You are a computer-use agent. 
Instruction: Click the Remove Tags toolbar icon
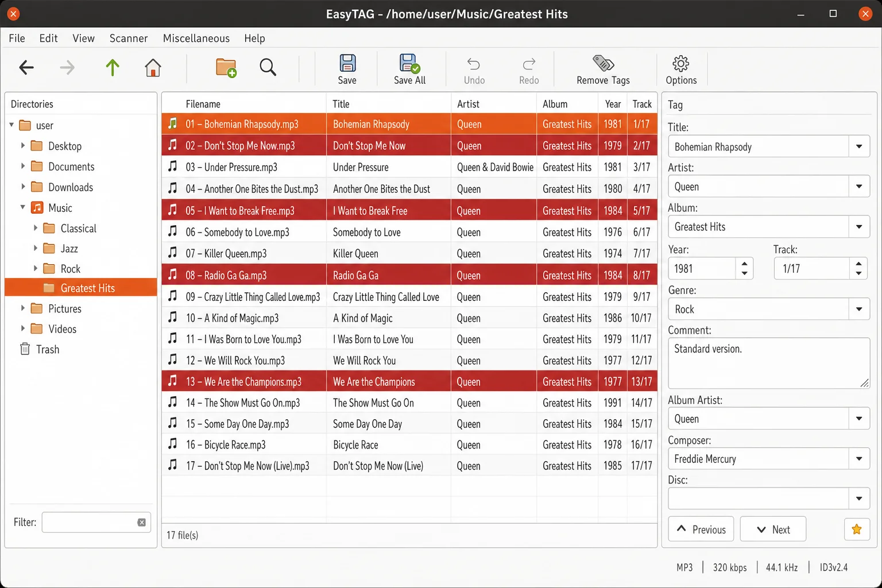tap(603, 63)
